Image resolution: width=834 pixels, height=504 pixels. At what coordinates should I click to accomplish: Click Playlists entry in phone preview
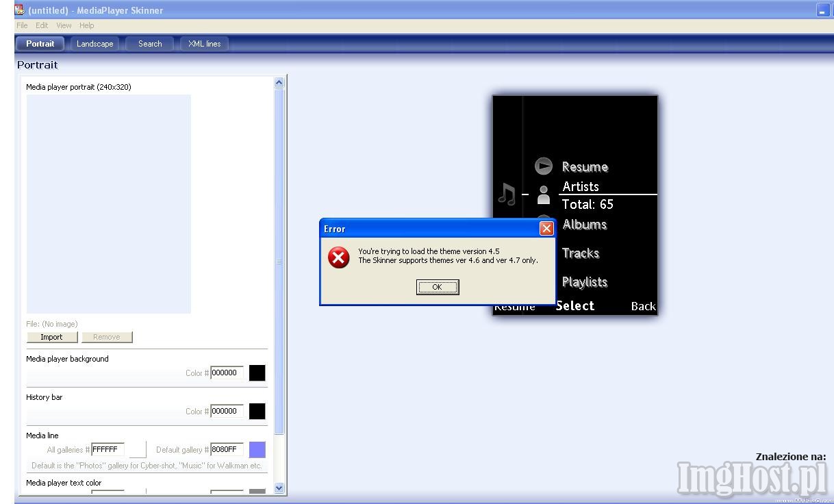tap(585, 282)
